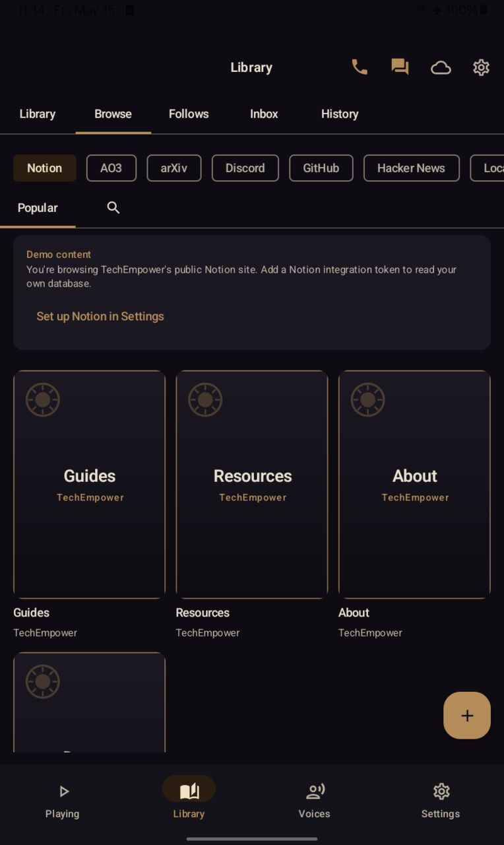The height and width of the screenshot is (845, 504).
Task: Tap the Demo content heading
Action: click(x=59, y=255)
